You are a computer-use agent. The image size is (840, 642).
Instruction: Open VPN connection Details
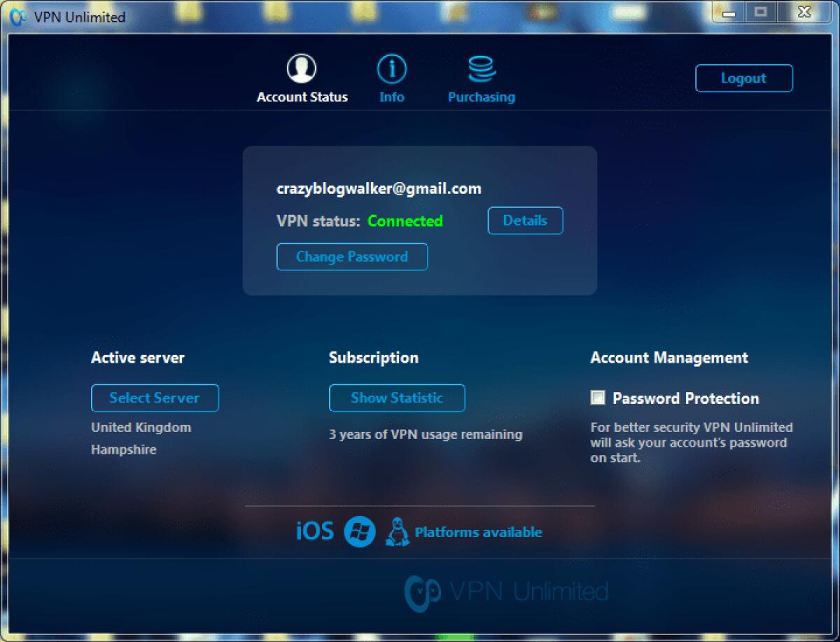(525, 221)
